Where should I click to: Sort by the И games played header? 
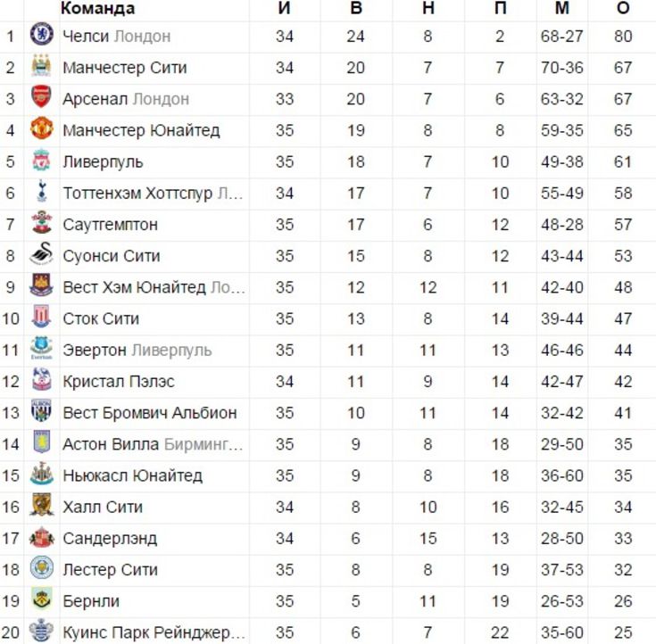(x=284, y=8)
